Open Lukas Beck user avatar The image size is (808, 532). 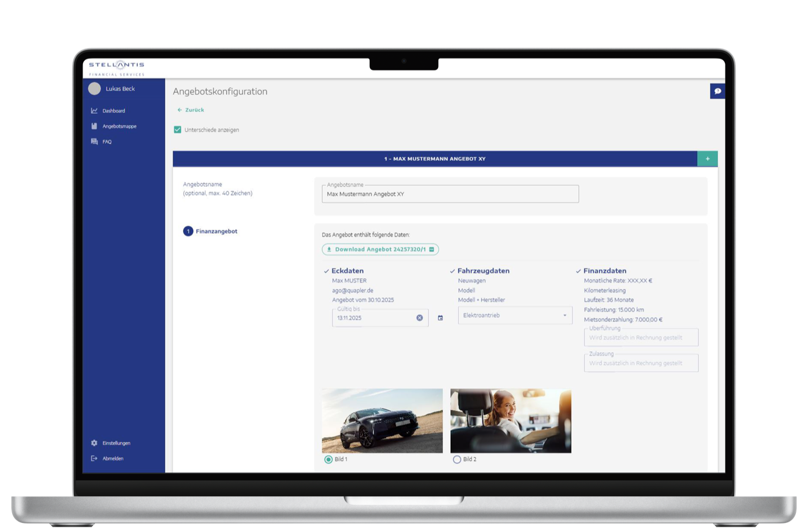pos(95,89)
